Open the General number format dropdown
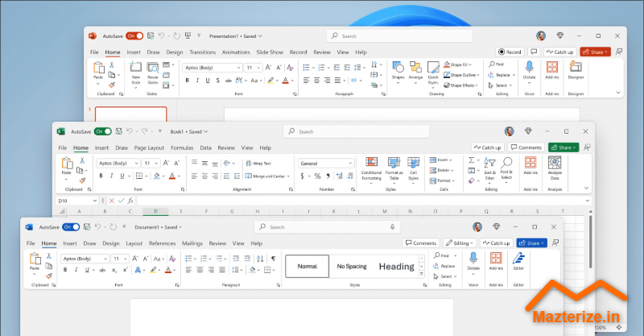644x336 pixels. click(350, 164)
